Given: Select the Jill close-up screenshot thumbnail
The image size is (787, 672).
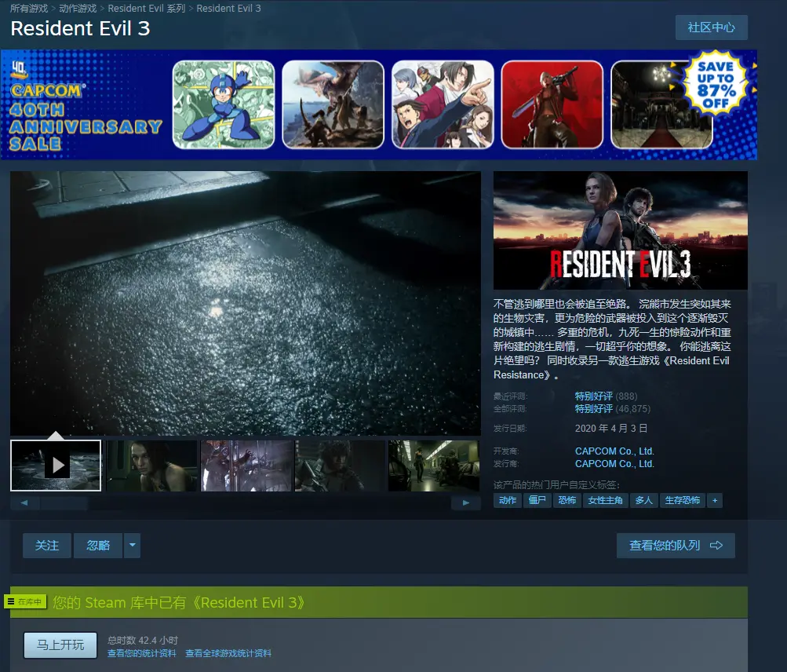Looking at the screenshot, I should (151, 466).
